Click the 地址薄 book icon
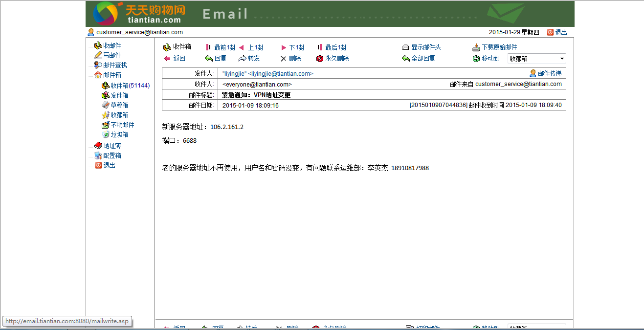 (x=98, y=146)
